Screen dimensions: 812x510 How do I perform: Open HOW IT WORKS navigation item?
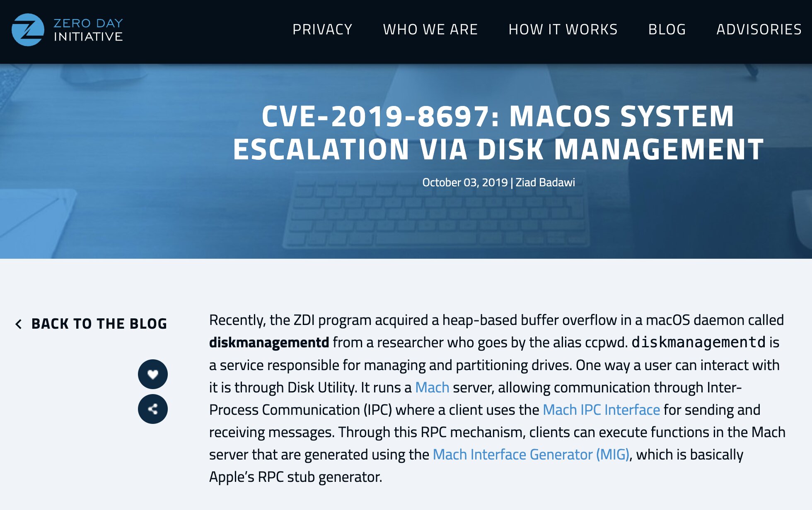click(x=563, y=29)
